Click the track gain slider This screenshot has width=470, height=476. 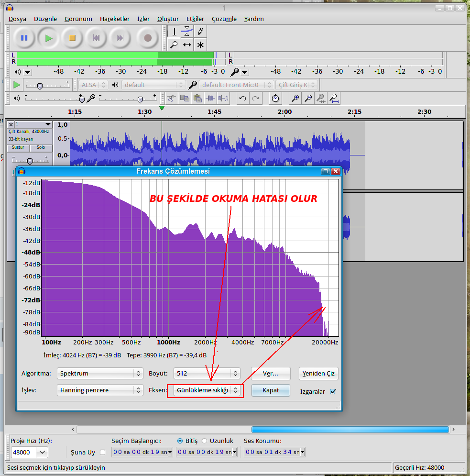click(30, 161)
